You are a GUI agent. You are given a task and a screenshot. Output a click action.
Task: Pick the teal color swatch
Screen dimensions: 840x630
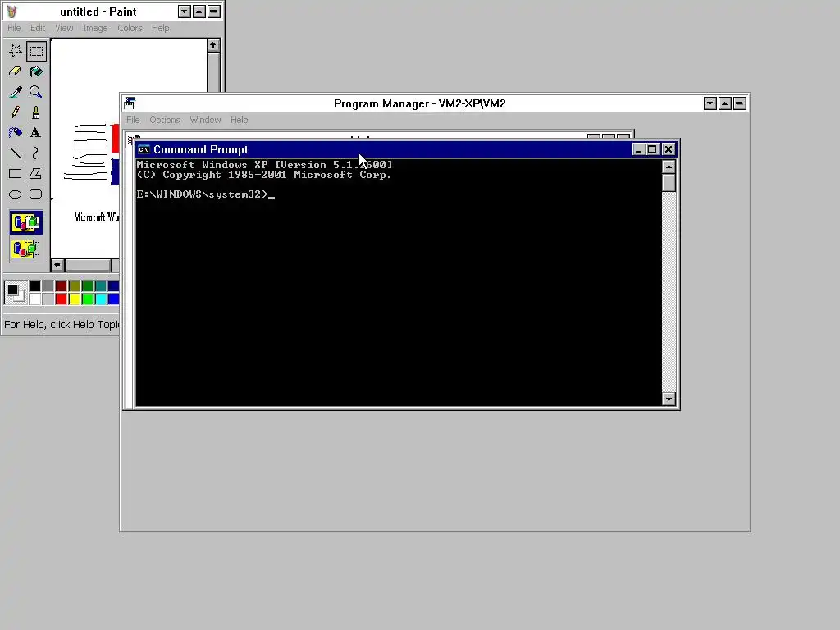pos(101,286)
